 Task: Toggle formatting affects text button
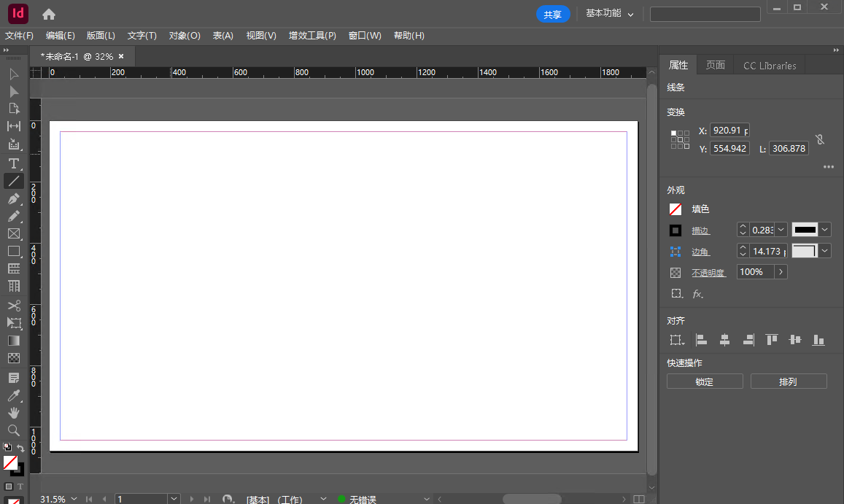coord(20,486)
